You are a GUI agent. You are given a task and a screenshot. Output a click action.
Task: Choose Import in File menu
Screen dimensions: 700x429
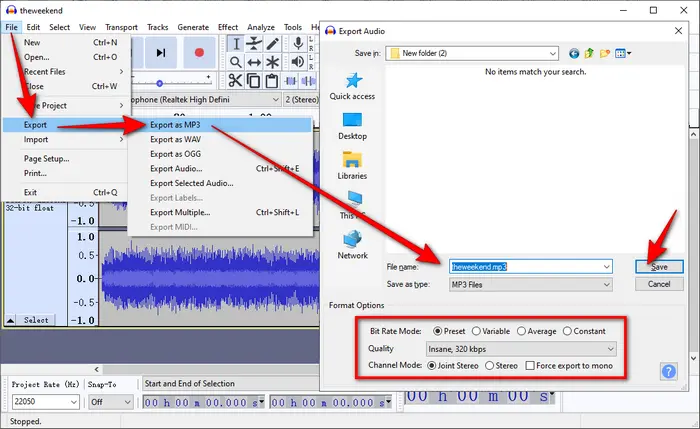point(67,140)
